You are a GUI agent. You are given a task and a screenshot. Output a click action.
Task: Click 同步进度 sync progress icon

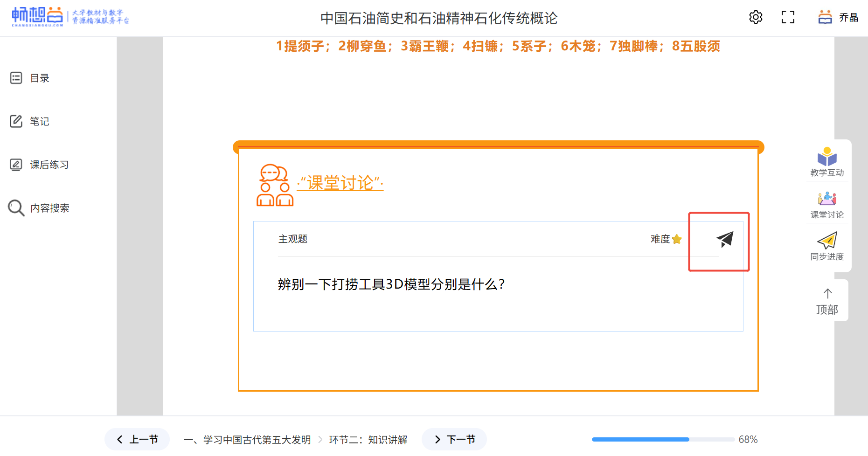point(827,247)
